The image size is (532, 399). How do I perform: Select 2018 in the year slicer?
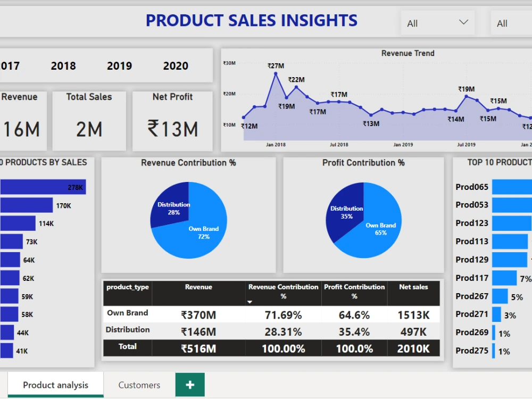pyautogui.click(x=63, y=65)
